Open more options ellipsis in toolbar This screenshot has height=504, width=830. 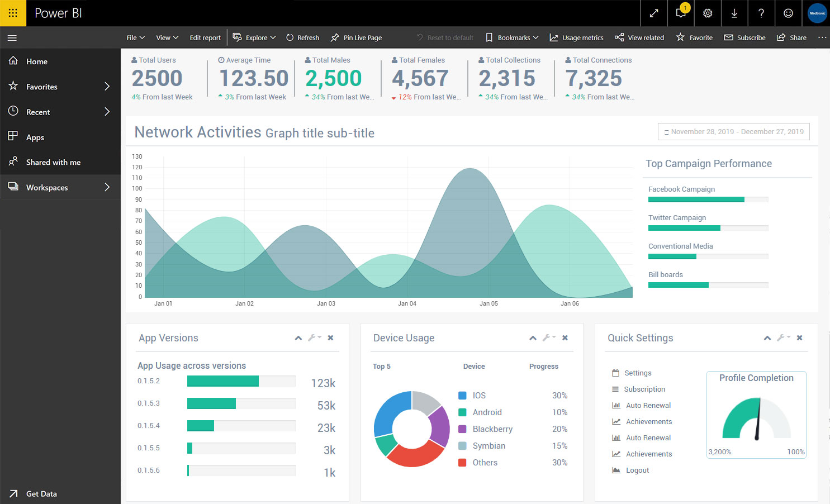822,37
